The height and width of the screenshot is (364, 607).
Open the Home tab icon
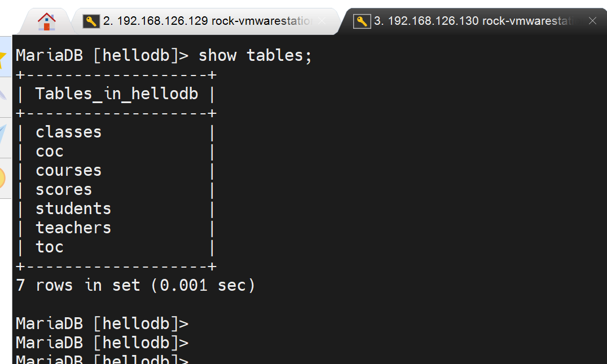pyautogui.click(x=47, y=21)
